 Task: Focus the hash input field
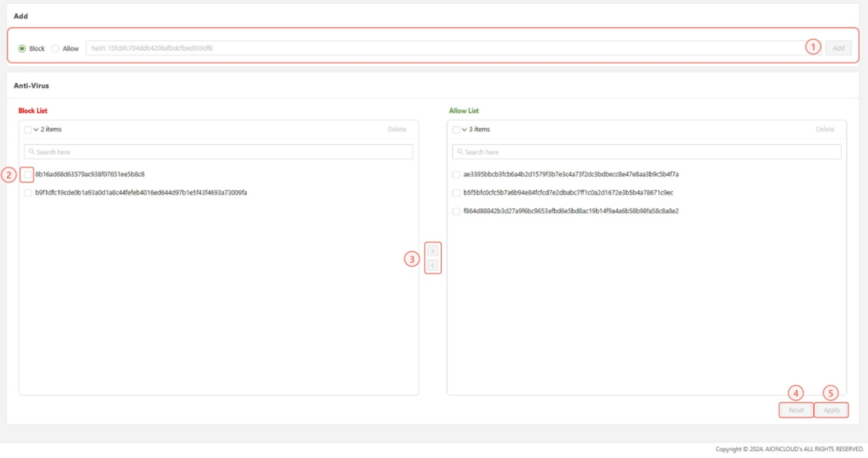tap(444, 48)
